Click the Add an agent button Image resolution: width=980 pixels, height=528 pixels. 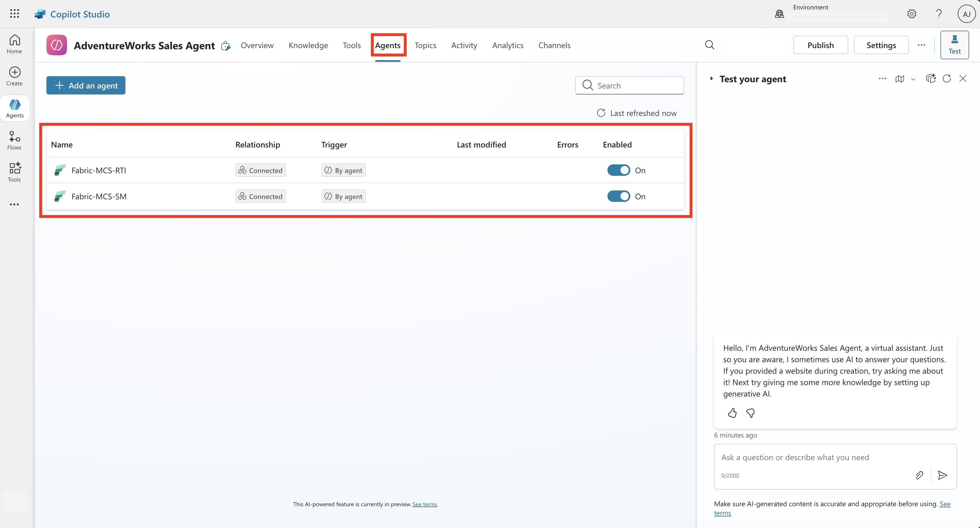[86, 85]
